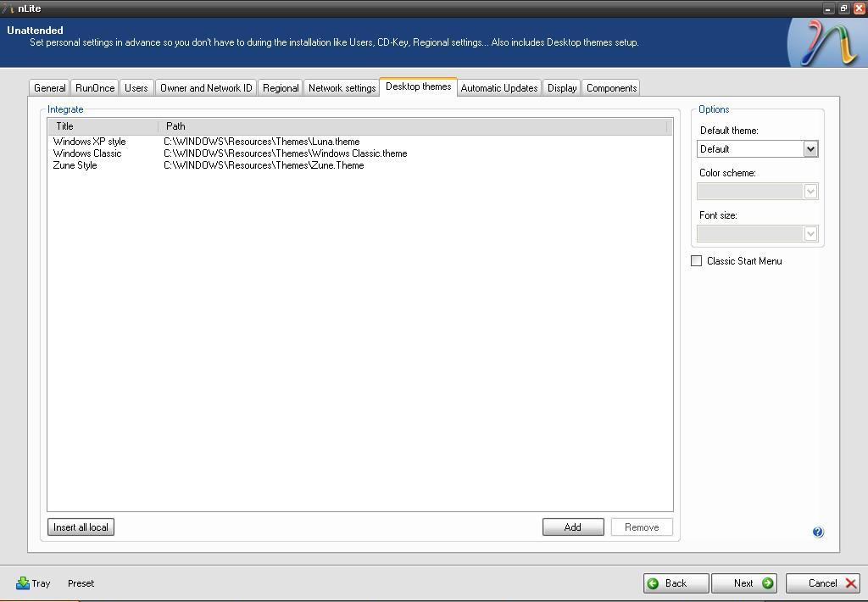Click the blue help question mark icon
The width and height of the screenshot is (868, 602).
coord(818,532)
